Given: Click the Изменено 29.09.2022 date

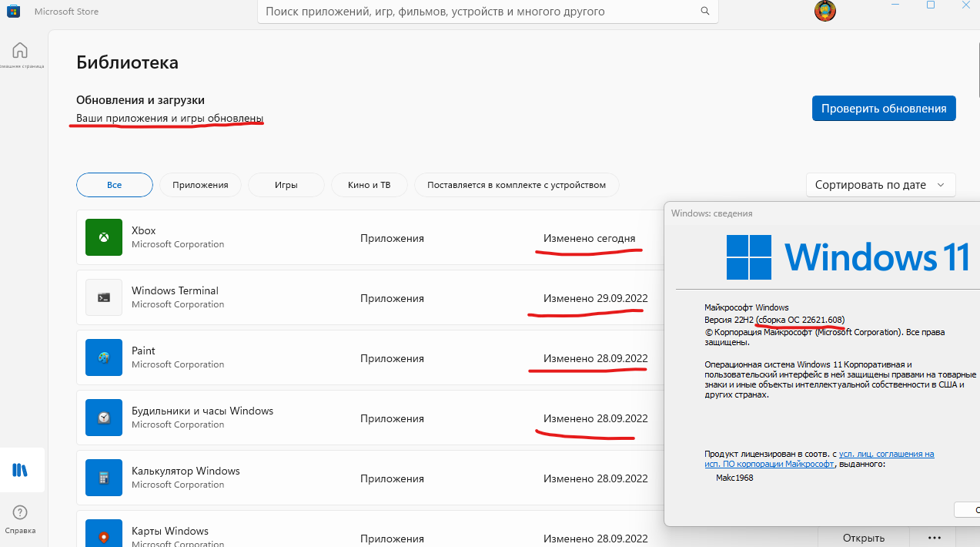Looking at the screenshot, I should (x=596, y=298).
